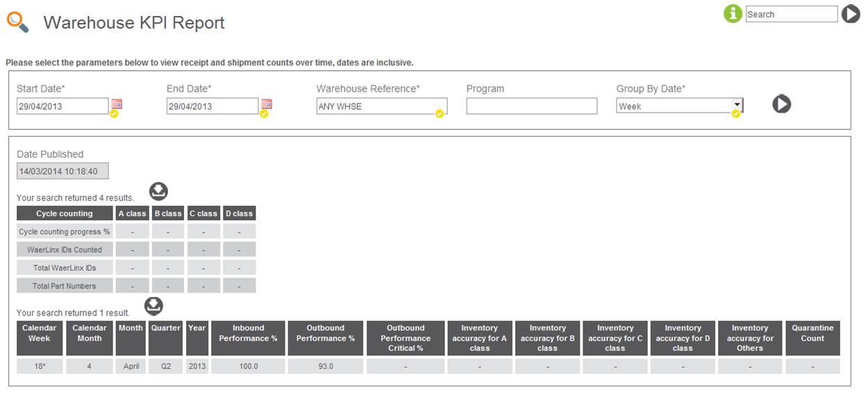Edit the Start Date field
The image size is (868, 394).
[x=62, y=106]
